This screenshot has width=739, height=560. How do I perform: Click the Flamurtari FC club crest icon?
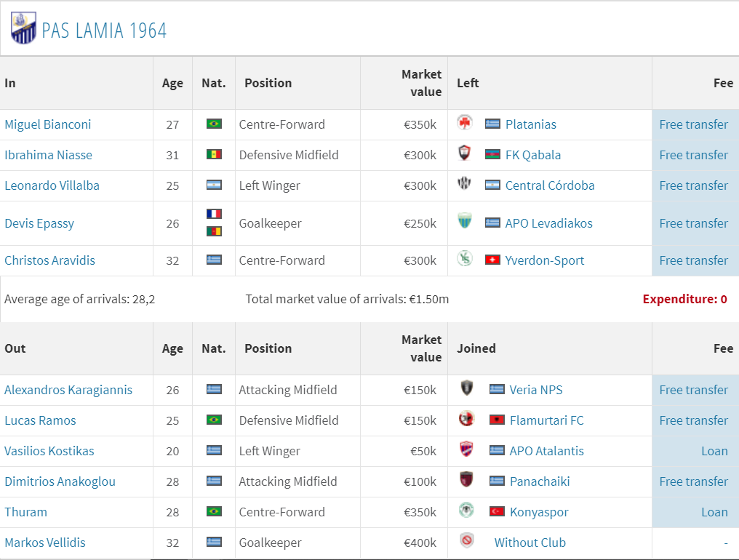[x=466, y=419]
